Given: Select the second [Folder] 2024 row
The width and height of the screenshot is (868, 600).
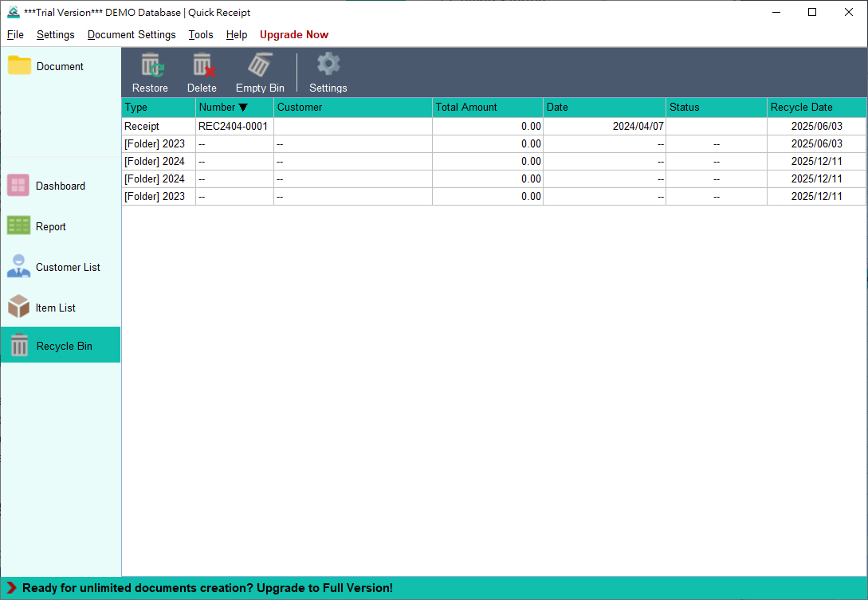Looking at the screenshot, I should 494,178.
